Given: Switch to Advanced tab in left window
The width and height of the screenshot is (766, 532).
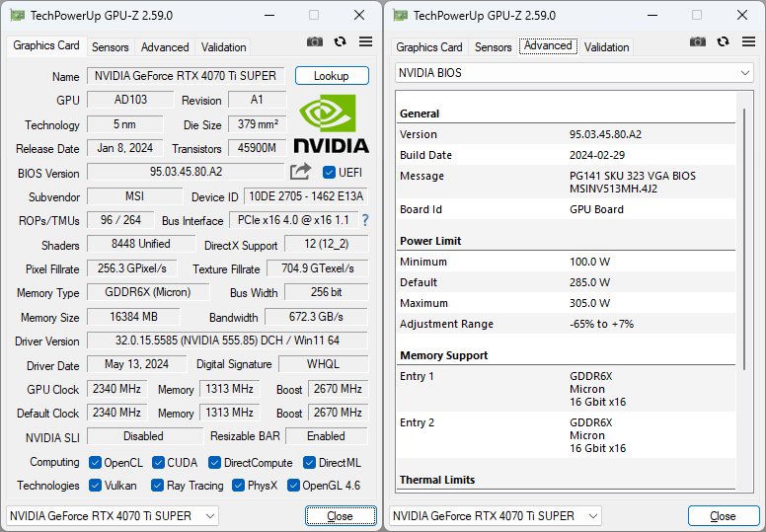Looking at the screenshot, I should pyautogui.click(x=165, y=47).
